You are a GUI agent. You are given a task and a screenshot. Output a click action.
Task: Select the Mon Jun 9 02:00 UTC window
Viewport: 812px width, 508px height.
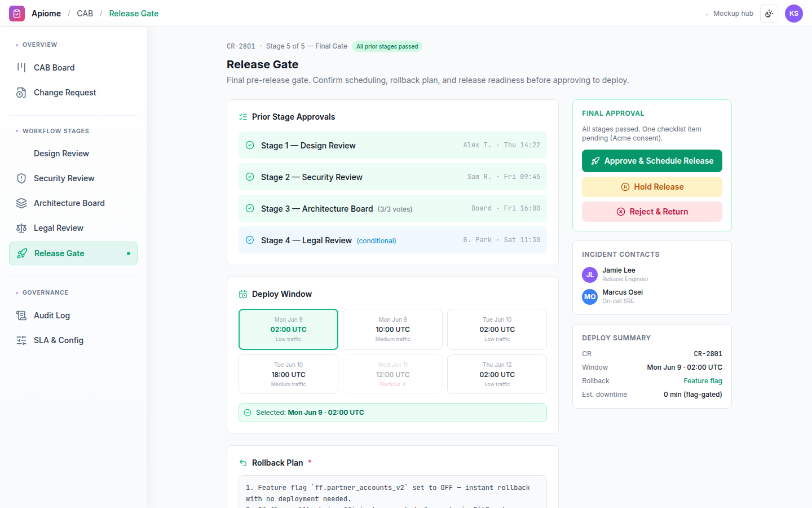pos(288,329)
